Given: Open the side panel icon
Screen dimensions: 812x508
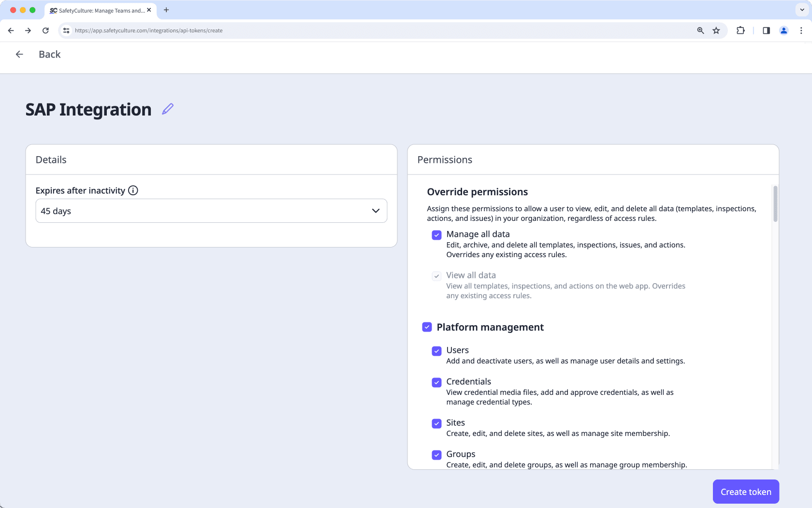Looking at the screenshot, I should [766, 30].
